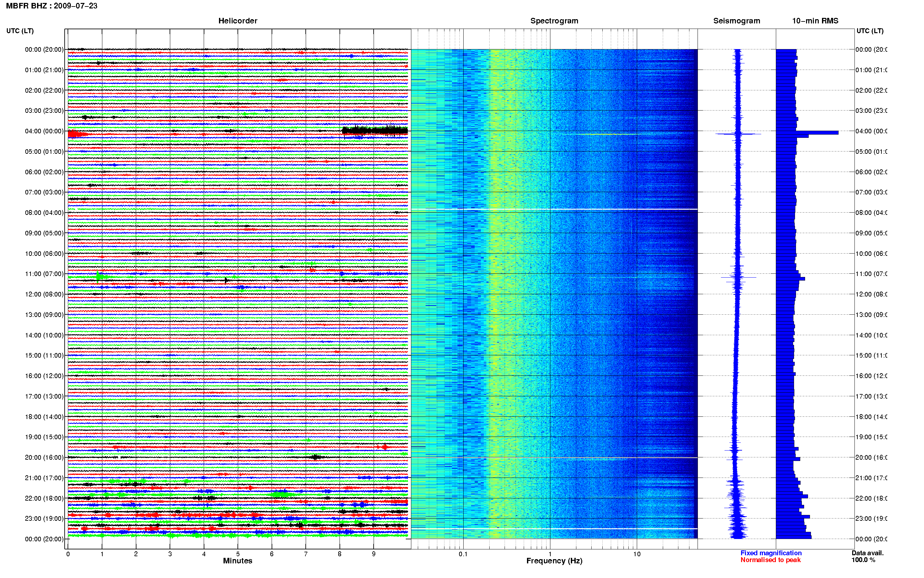
Task: Click the "Seismogram" panel heading
Action: pyautogui.click(x=737, y=21)
